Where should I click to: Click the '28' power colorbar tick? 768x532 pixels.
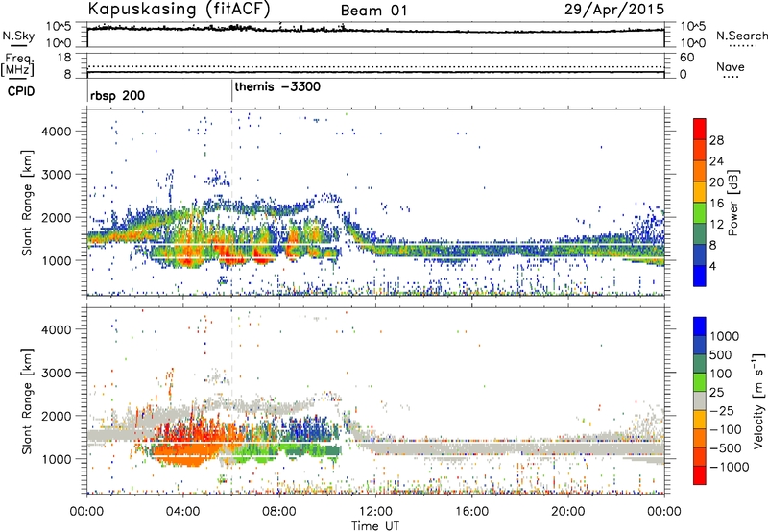coord(716,140)
